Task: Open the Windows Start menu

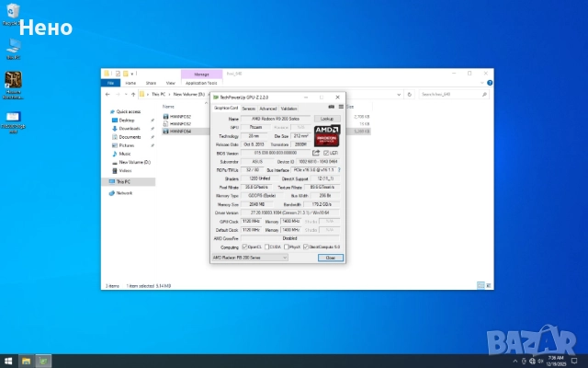Action: coord(7,361)
